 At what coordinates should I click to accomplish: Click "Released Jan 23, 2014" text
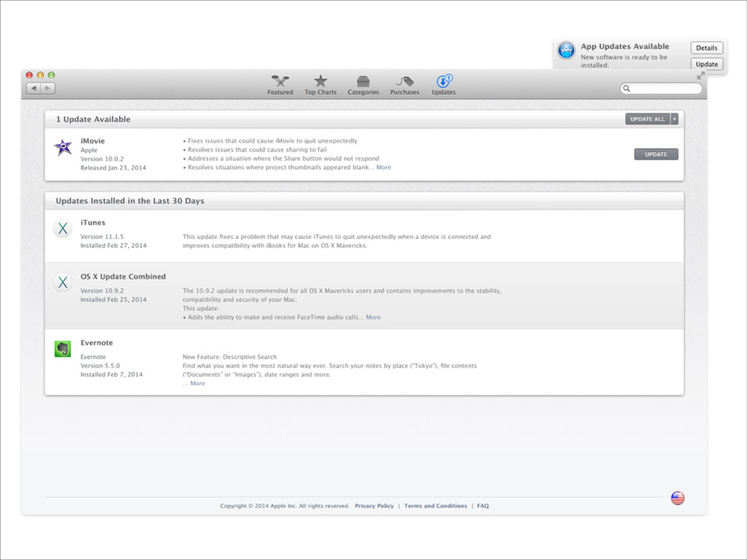(x=113, y=168)
